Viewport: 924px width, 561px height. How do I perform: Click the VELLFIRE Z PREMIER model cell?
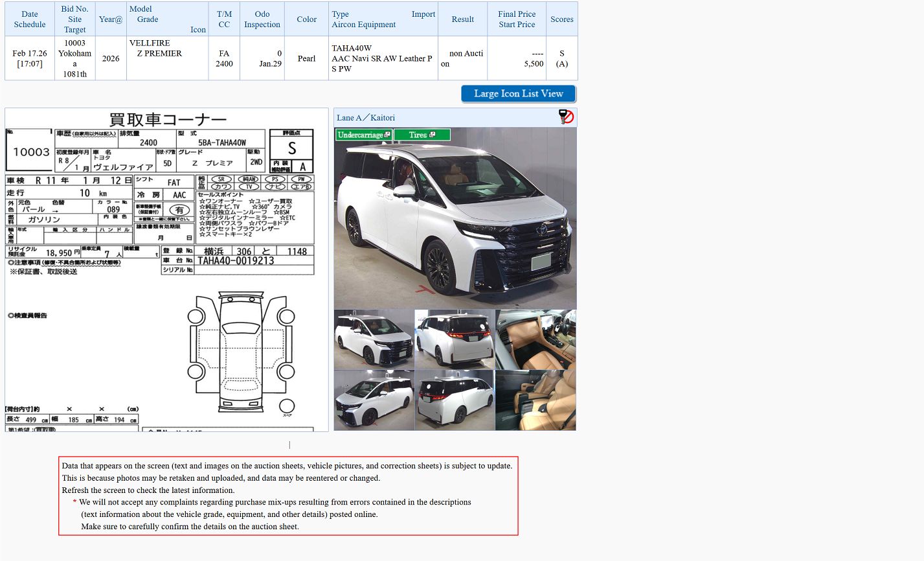[168, 58]
